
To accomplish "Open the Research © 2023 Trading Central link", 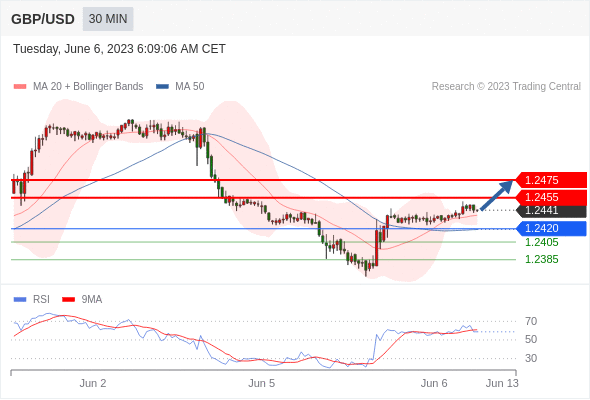I will (506, 87).
